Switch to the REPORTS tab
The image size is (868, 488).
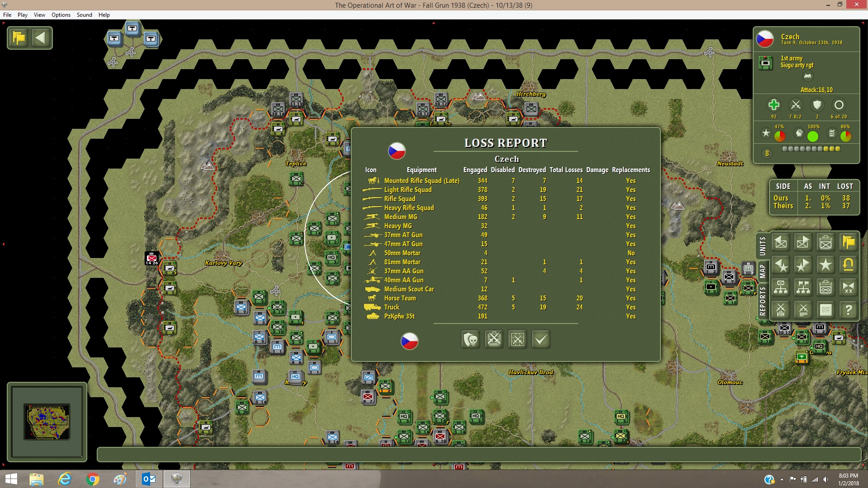coord(763,301)
